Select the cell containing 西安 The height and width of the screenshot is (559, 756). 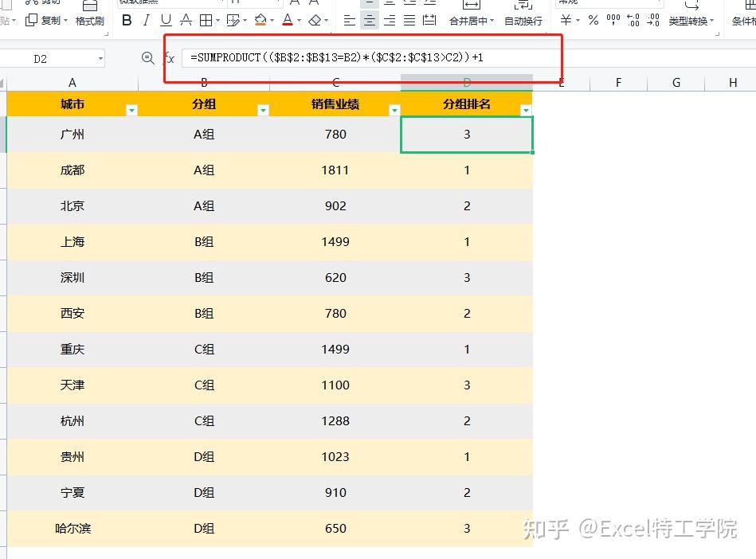tap(72, 313)
